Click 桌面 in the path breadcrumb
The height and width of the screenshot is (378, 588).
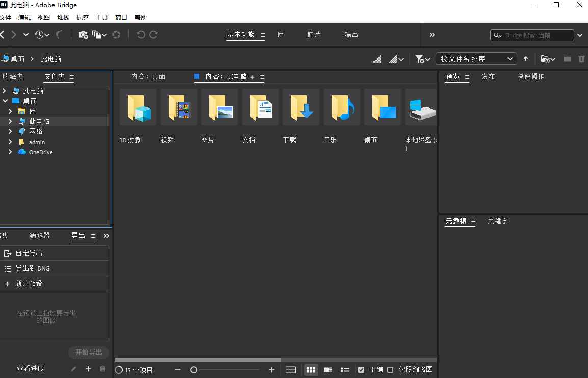point(17,59)
